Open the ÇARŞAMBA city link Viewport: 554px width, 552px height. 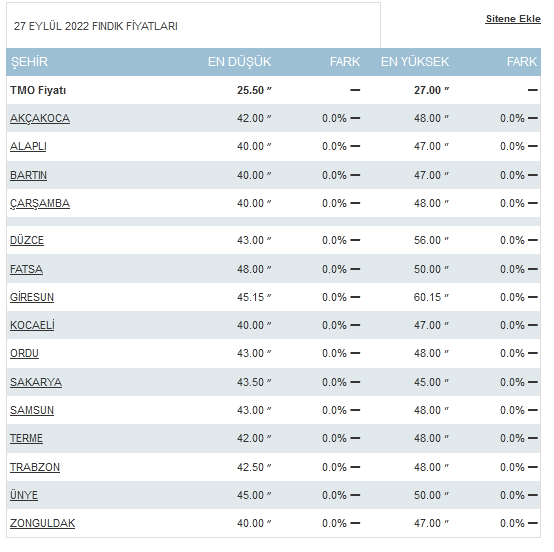(x=40, y=204)
